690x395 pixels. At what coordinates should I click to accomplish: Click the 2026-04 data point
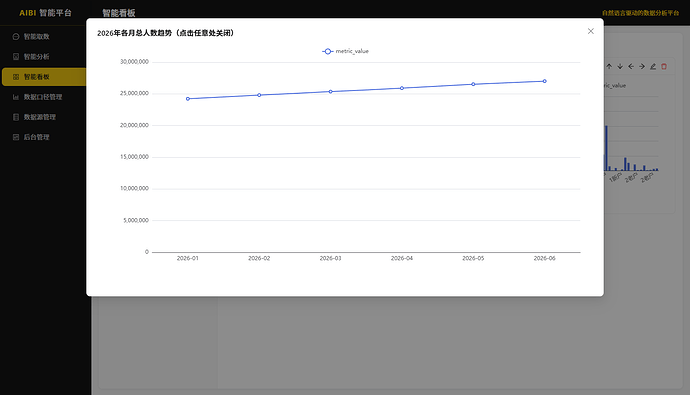[x=402, y=88]
